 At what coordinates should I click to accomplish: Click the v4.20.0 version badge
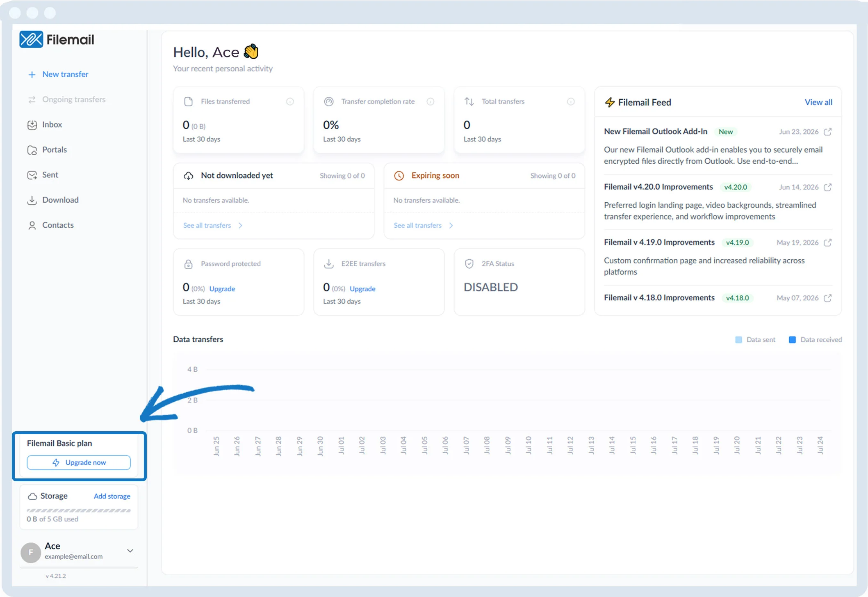pyautogui.click(x=736, y=187)
